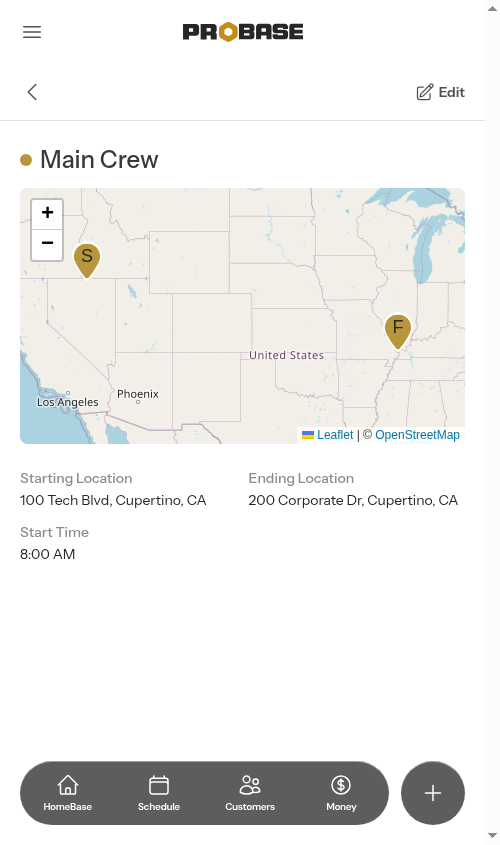Zoom out on the map
500x845 pixels.
point(47,245)
